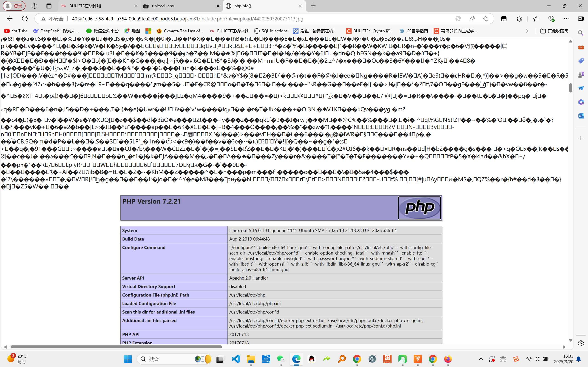
Task: Open the Settings and more menu
Action: point(566,19)
